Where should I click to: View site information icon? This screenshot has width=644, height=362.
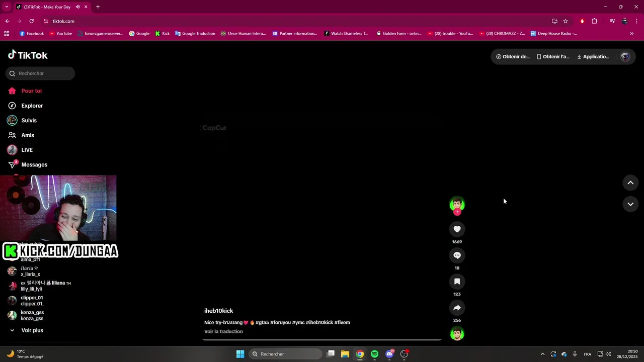[46, 21]
